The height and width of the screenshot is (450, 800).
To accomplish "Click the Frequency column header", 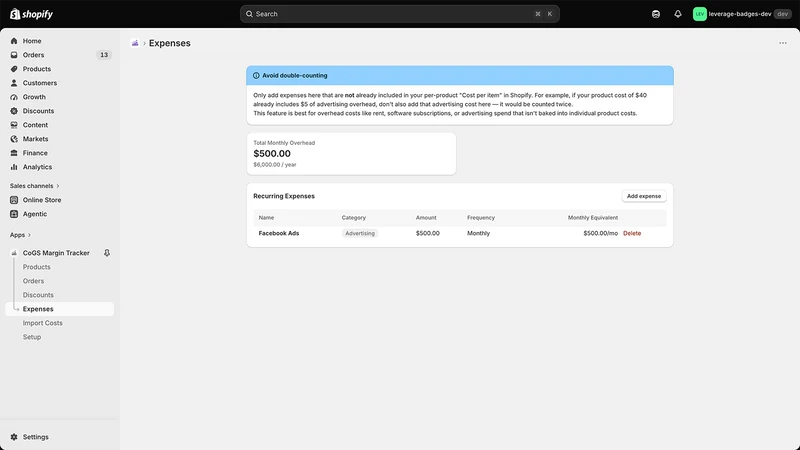I will click(481, 217).
